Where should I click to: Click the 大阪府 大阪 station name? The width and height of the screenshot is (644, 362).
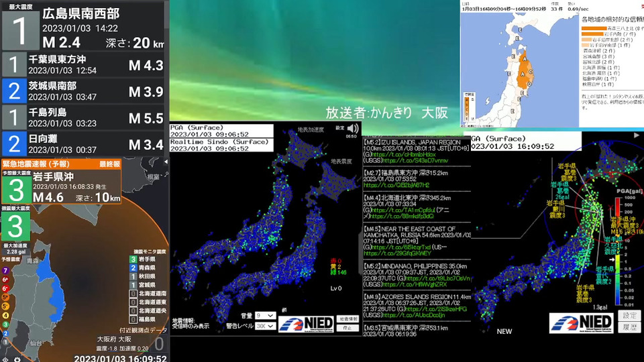[x=114, y=339]
